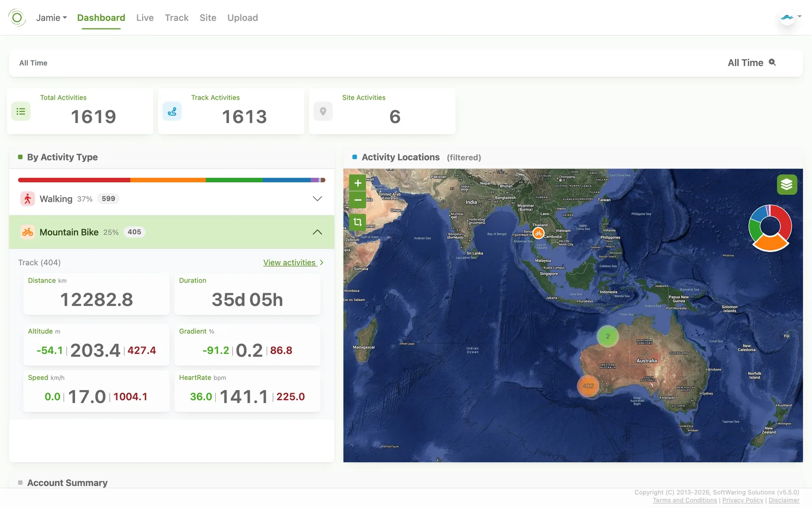This screenshot has height=508, width=812.
Task: Click the bike marker near Thailand
Action: point(538,233)
